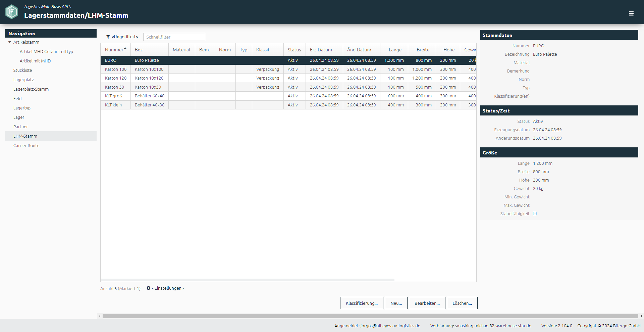The height and width of the screenshot is (332, 644).
Task: Select the KLT groß row
Action: pyautogui.click(x=288, y=96)
